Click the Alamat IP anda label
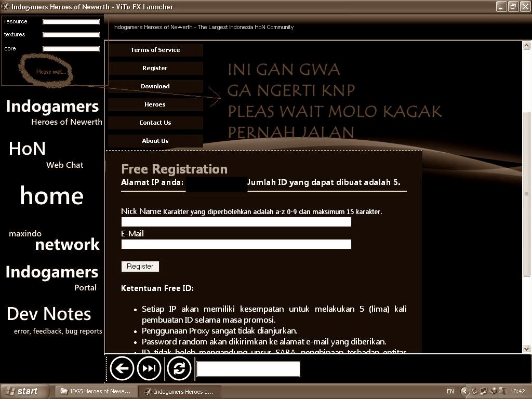 [x=152, y=182]
